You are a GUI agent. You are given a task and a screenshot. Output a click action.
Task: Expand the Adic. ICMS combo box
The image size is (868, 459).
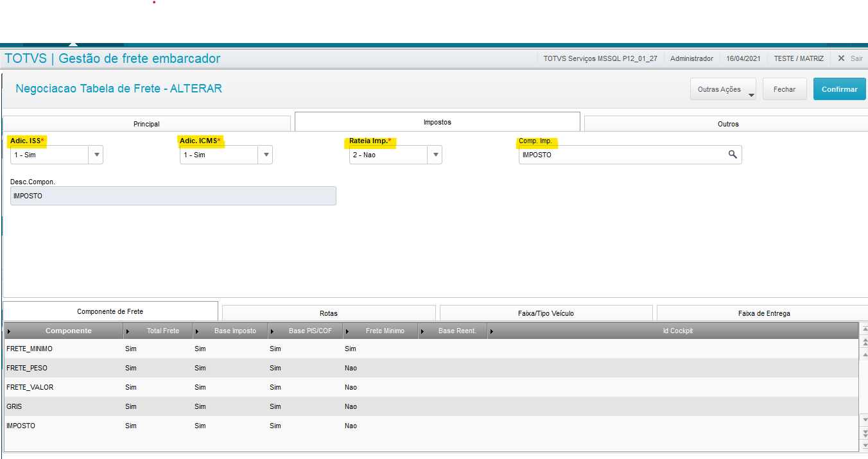265,155
